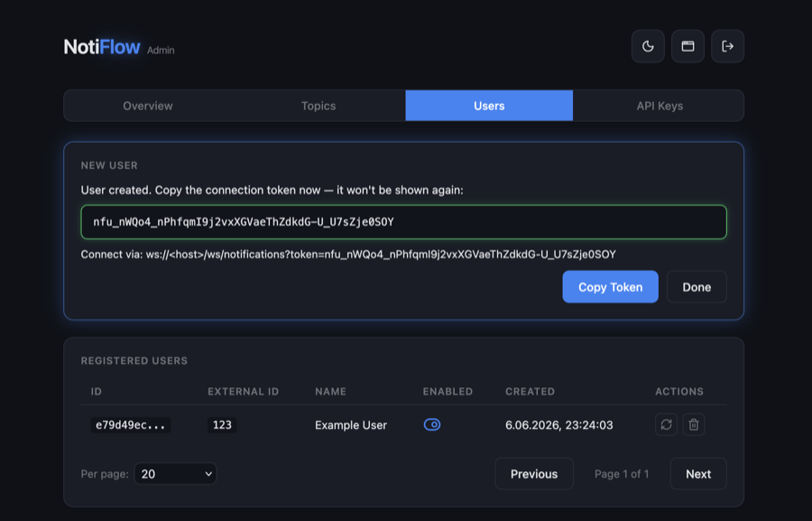Select the Example User name cell

(x=351, y=425)
